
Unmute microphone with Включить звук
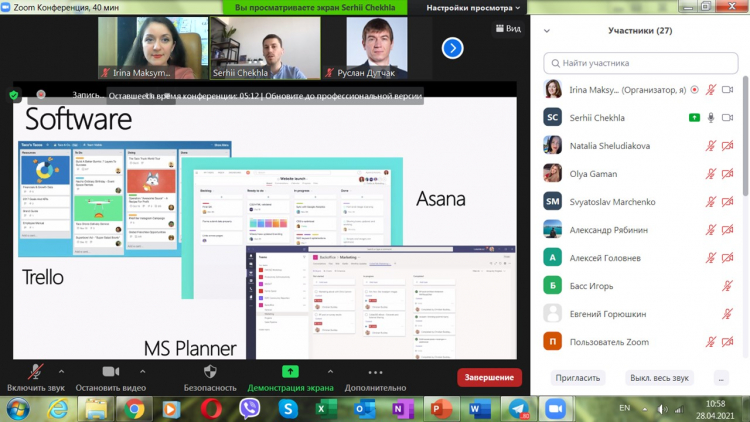tap(36, 370)
